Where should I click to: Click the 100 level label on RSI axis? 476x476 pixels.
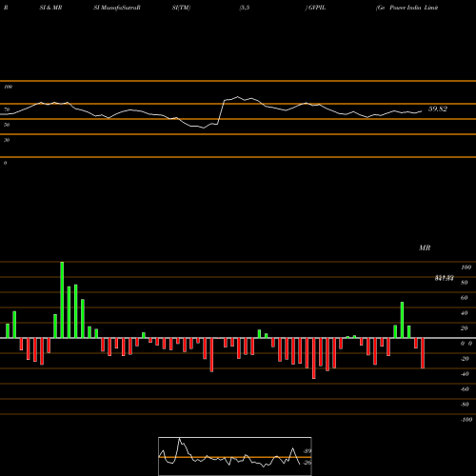point(8,87)
